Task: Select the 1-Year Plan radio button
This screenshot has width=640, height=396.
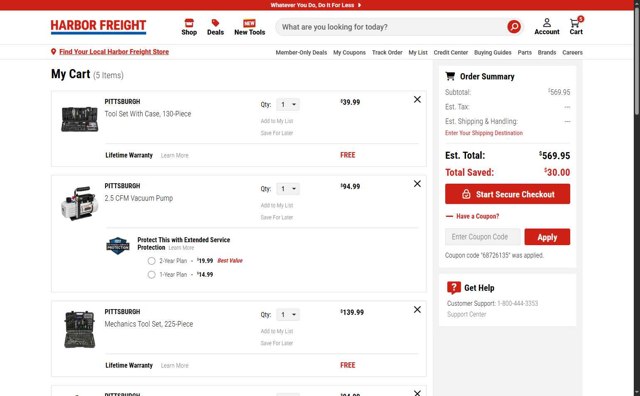Action: click(151, 275)
